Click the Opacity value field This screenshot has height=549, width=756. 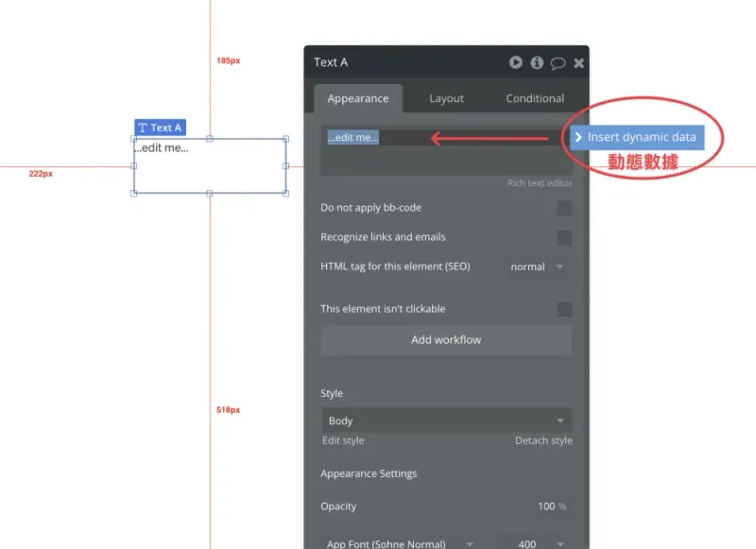coord(544,506)
